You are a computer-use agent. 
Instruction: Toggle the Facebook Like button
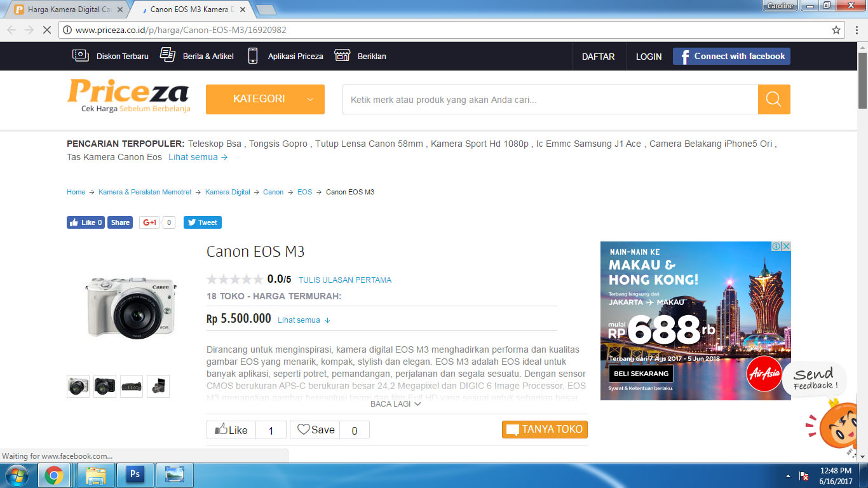[86, 222]
